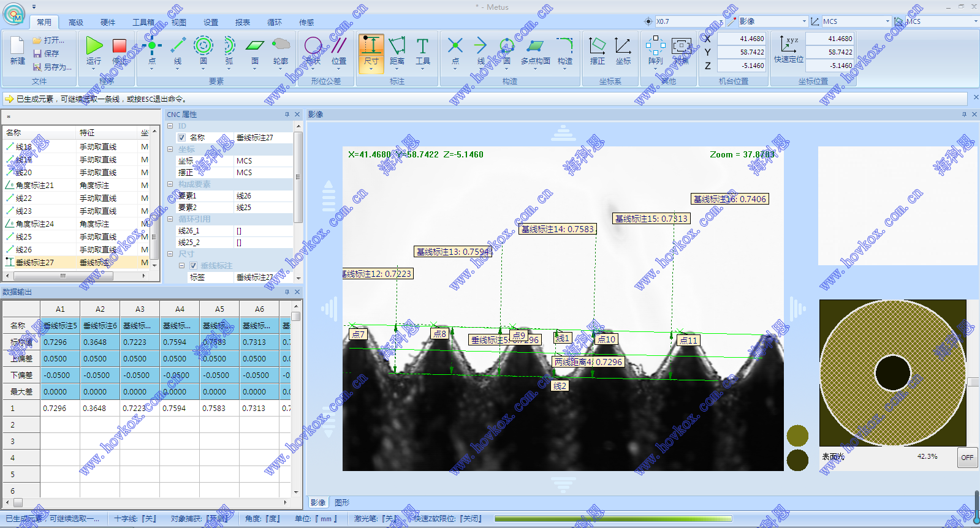The height and width of the screenshot is (528, 980).
Task: Choose the 线 (Line) element tool
Action: (x=178, y=47)
